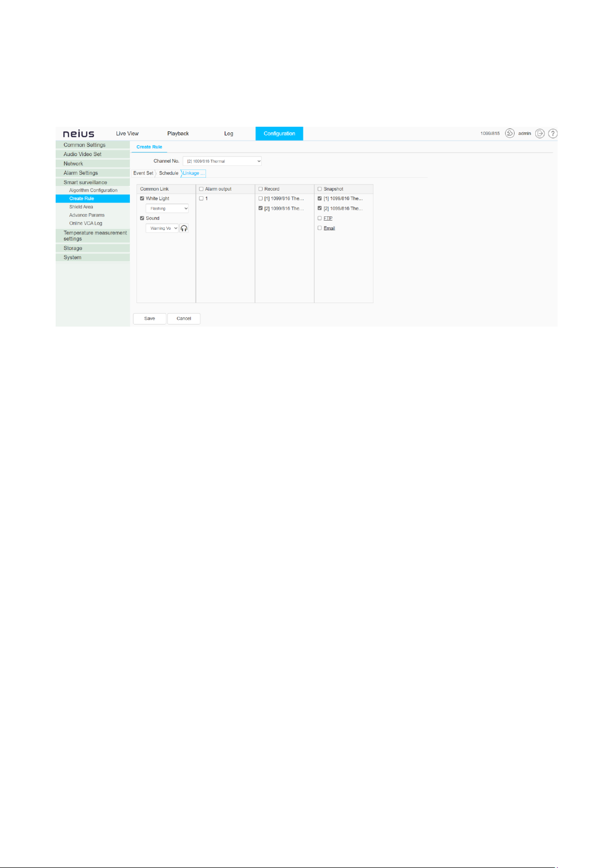
Task: Uncheck Snapshot channel [1] checkbox
Action: click(x=320, y=198)
